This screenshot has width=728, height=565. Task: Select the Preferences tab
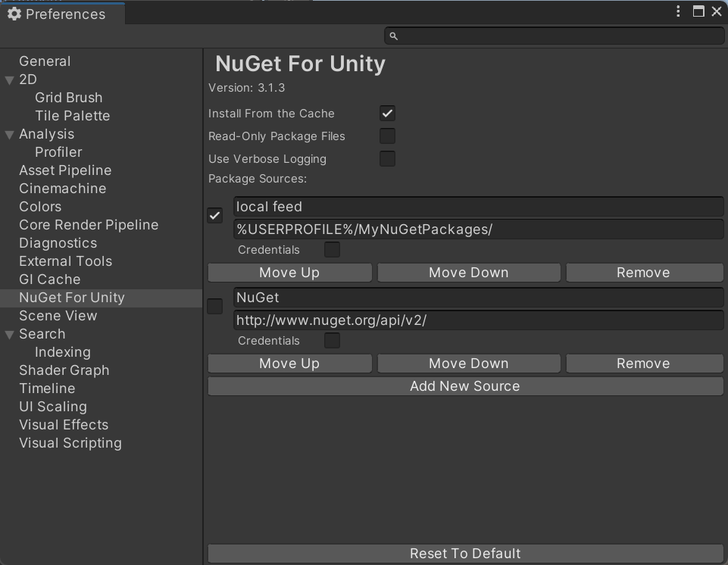(62, 14)
